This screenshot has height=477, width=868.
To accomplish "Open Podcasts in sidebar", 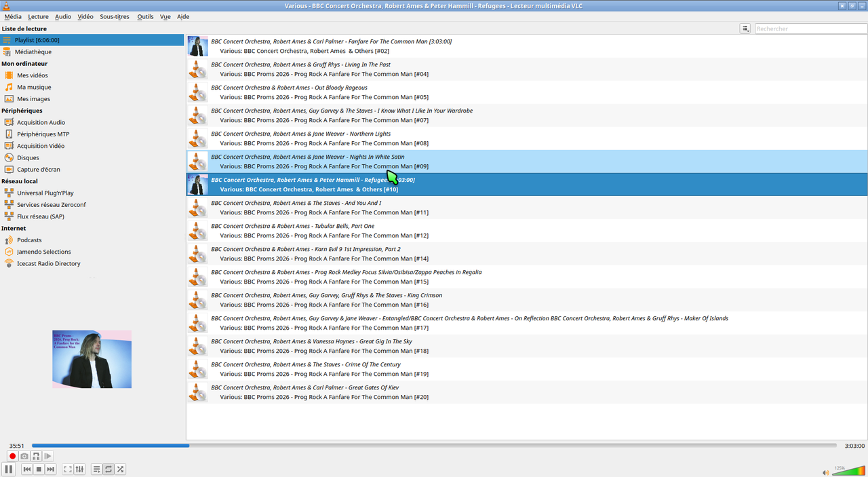I will click(x=92, y=240).
